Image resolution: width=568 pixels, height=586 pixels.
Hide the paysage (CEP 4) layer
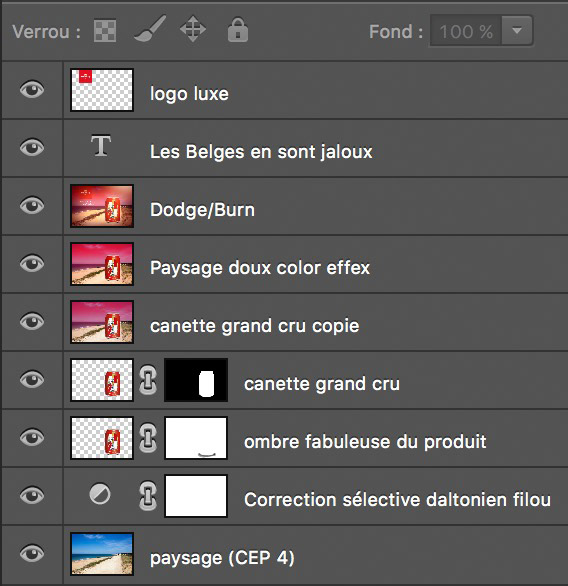(32, 553)
